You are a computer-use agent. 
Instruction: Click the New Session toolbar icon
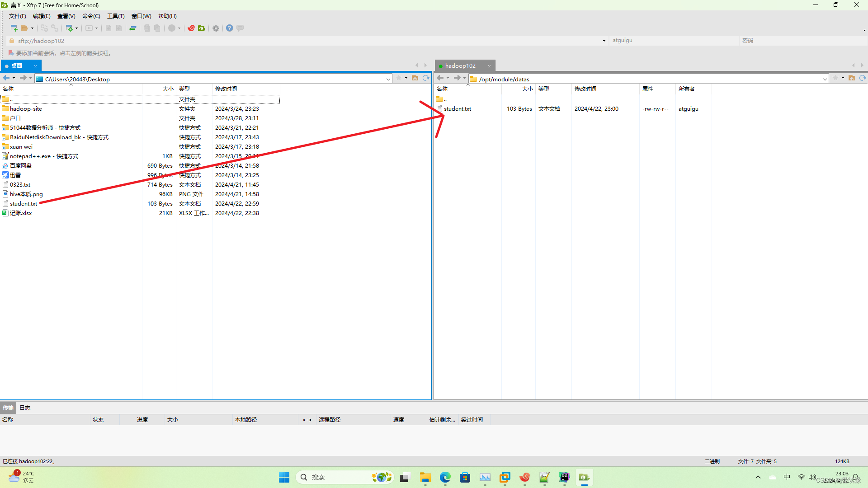click(x=14, y=28)
